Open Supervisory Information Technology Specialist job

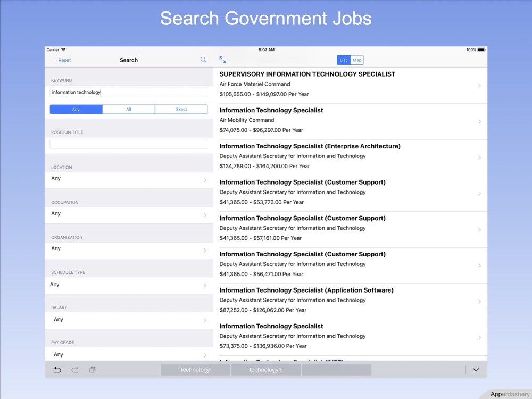(x=350, y=86)
